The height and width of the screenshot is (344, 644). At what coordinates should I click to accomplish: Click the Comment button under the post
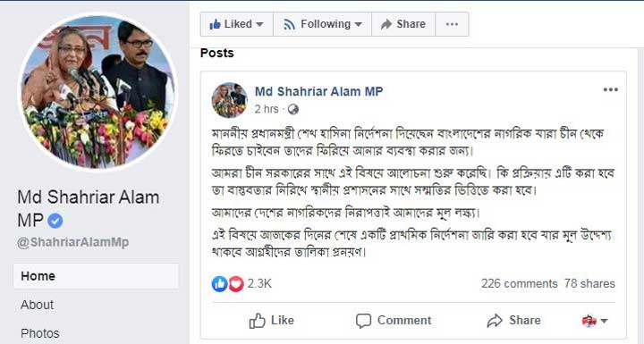pyautogui.click(x=394, y=321)
